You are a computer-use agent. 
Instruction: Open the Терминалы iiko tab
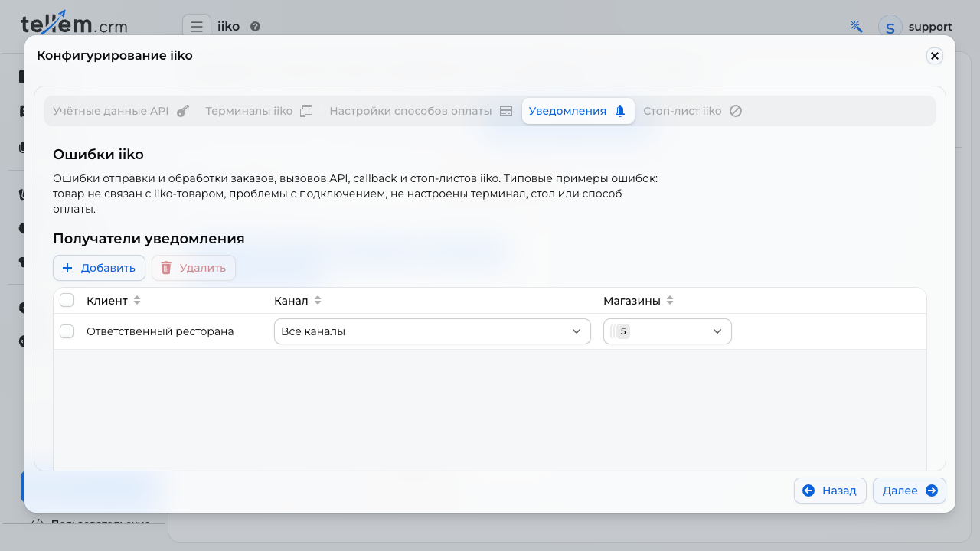(260, 111)
